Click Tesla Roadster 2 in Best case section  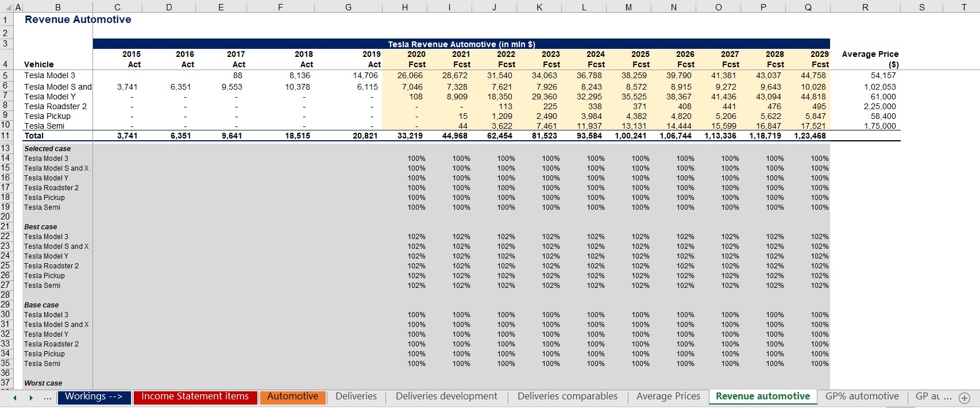pyautogui.click(x=51, y=265)
